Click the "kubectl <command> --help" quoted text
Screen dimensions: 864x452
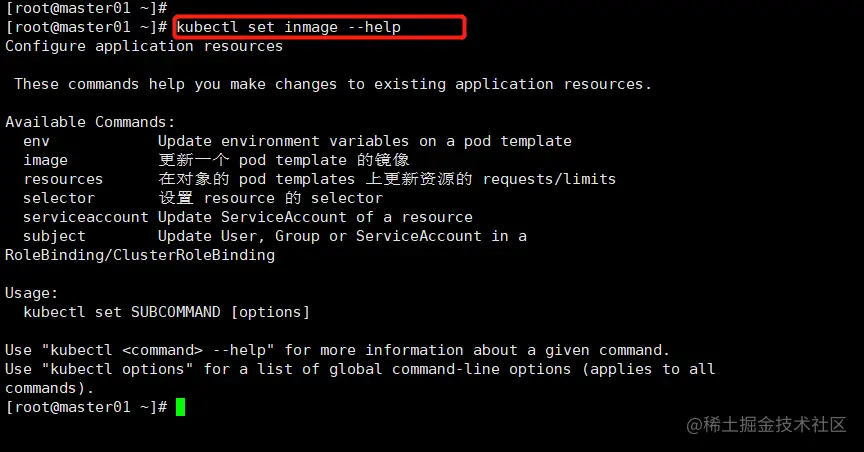pos(158,350)
